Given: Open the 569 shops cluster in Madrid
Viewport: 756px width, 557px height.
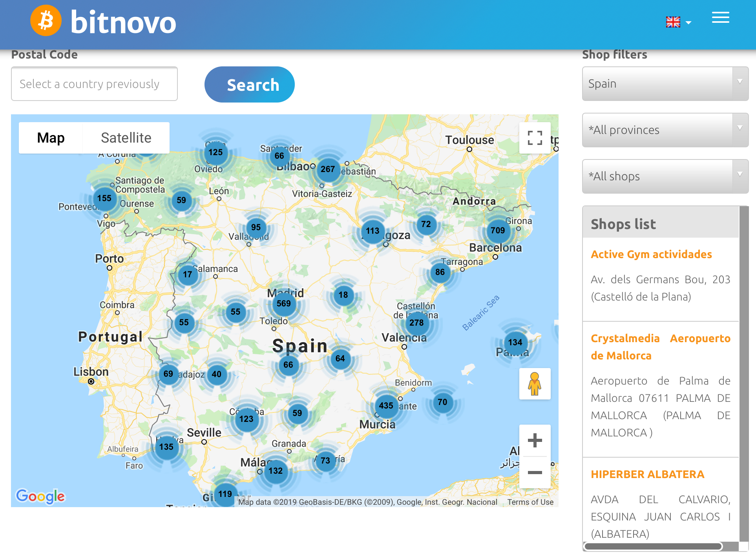Looking at the screenshot, I should pyautogui.click(x=284, y=303).
